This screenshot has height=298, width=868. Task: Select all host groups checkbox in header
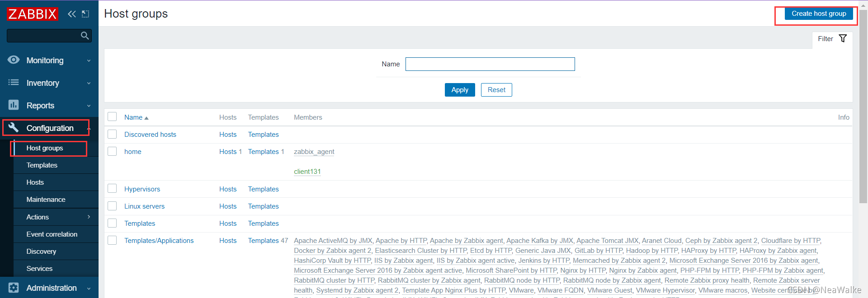pos(112,116)
